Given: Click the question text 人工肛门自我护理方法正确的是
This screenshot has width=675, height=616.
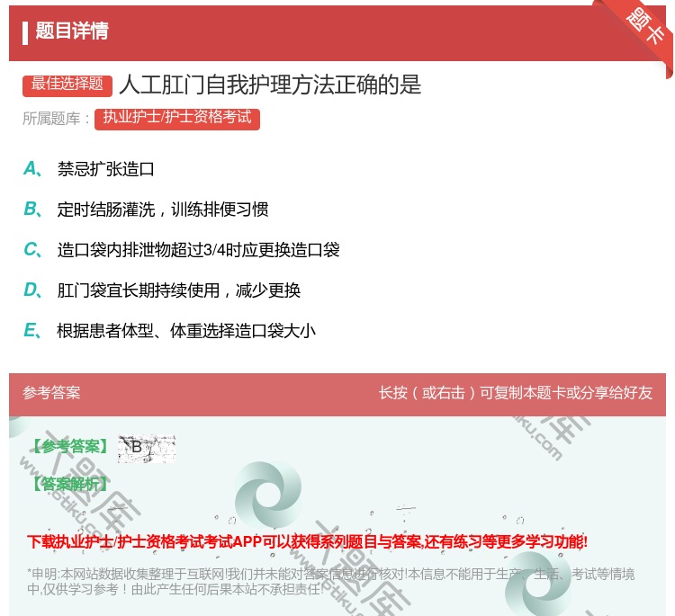Looking at the screenshot, I should [x=270, y=85].
